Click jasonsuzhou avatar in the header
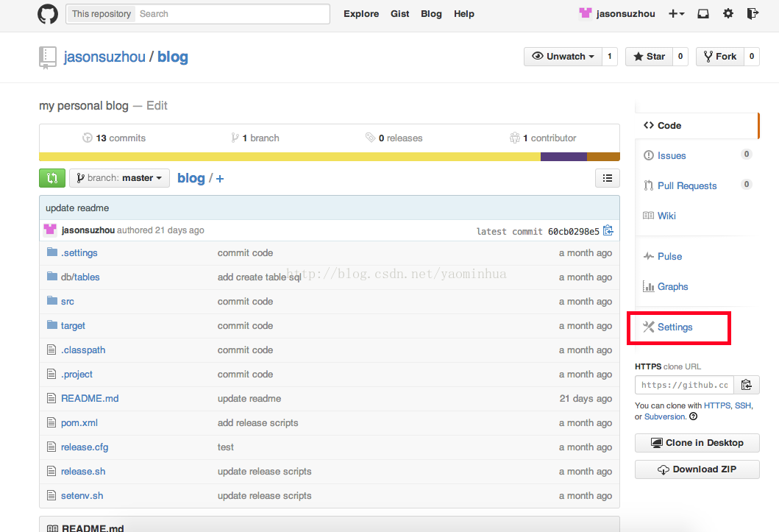This screenshot has height=532, width=779. [x=586, y=13]
